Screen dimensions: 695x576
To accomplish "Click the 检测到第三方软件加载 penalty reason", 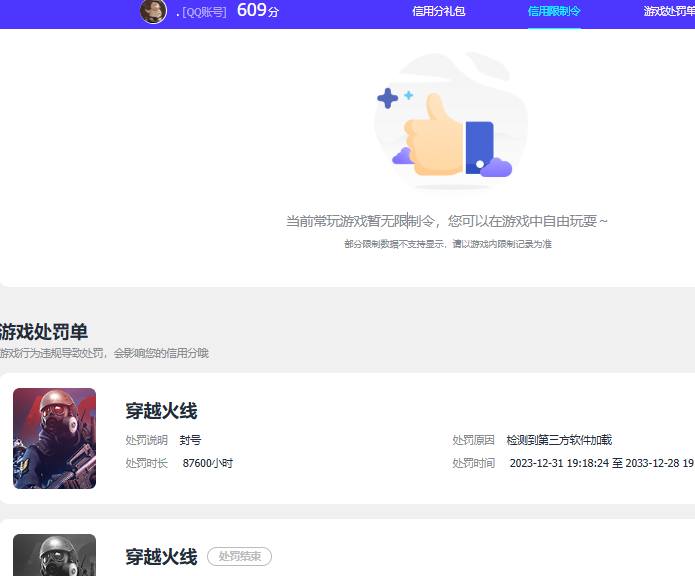I will 559,440.
